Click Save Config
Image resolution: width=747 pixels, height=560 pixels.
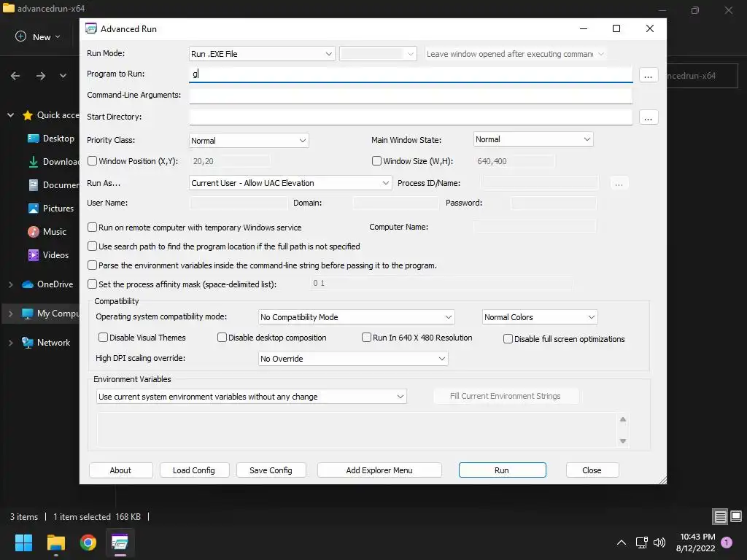tap(271, 470)
